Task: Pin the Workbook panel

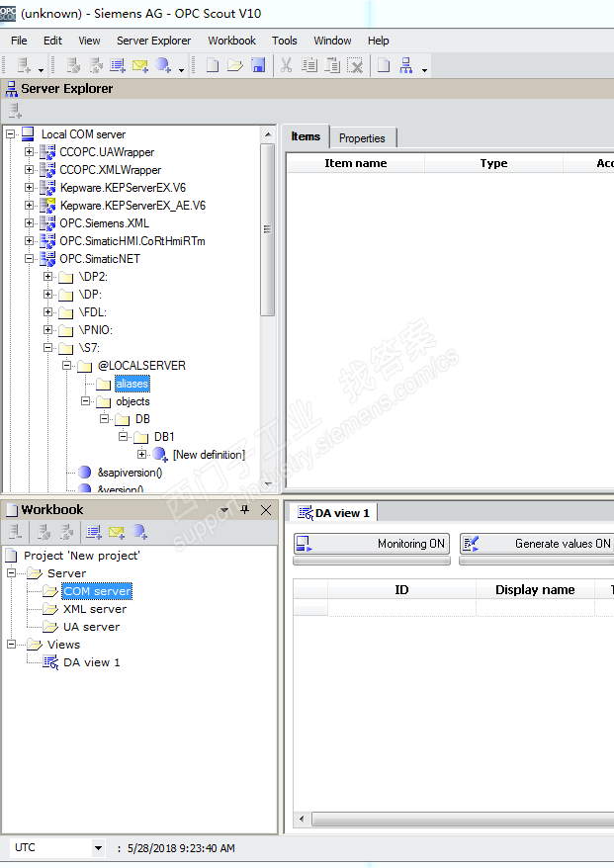Action: click(x=245, y=510)
